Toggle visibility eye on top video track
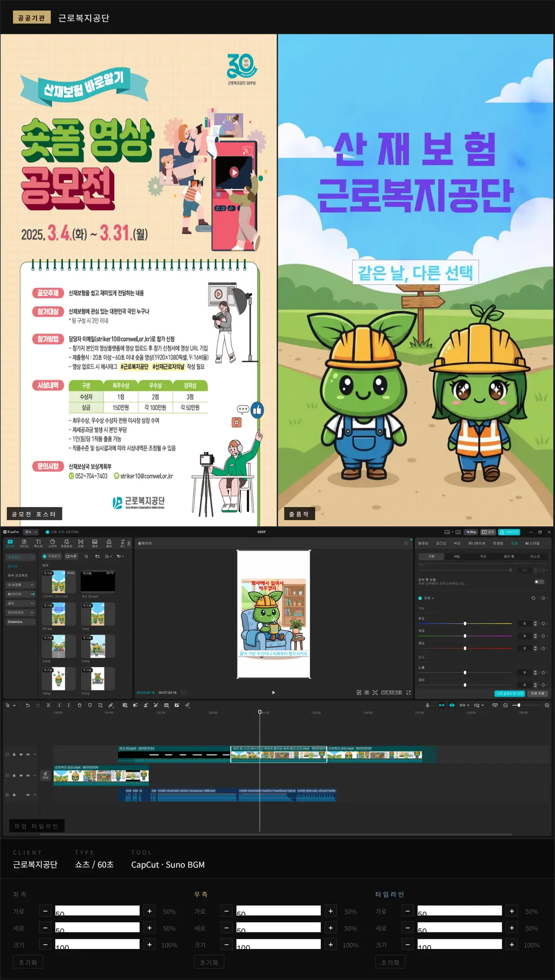The width and height of the screenshot is (555, 980). tap(21, 754)
